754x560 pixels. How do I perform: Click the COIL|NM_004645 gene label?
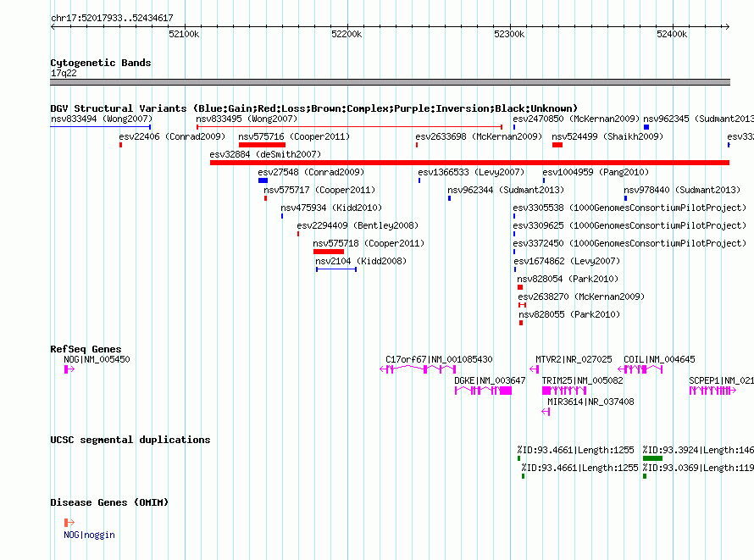[659, 359]
